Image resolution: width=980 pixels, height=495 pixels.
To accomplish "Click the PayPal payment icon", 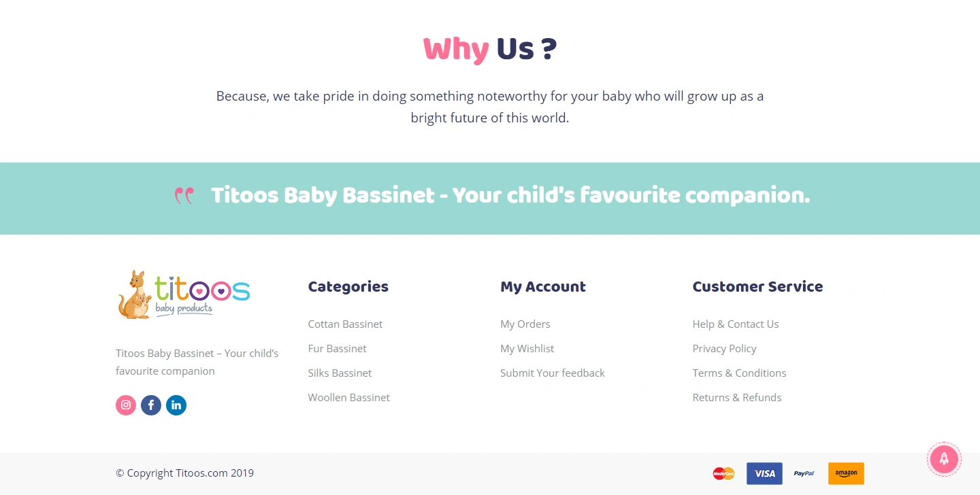I will coord(804,473).
